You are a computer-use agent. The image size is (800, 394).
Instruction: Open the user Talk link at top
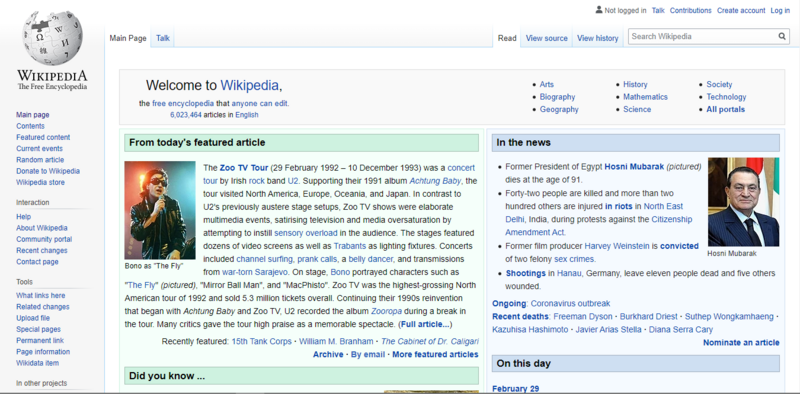coord(658,10)
